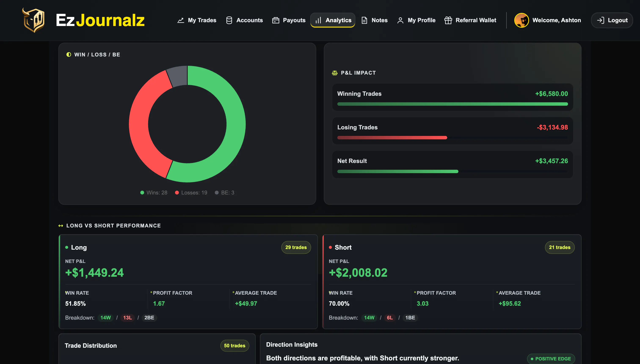640x364 pixels.
Task: Click the Win/Loss/BE half-circle icon
Action: 69,55
